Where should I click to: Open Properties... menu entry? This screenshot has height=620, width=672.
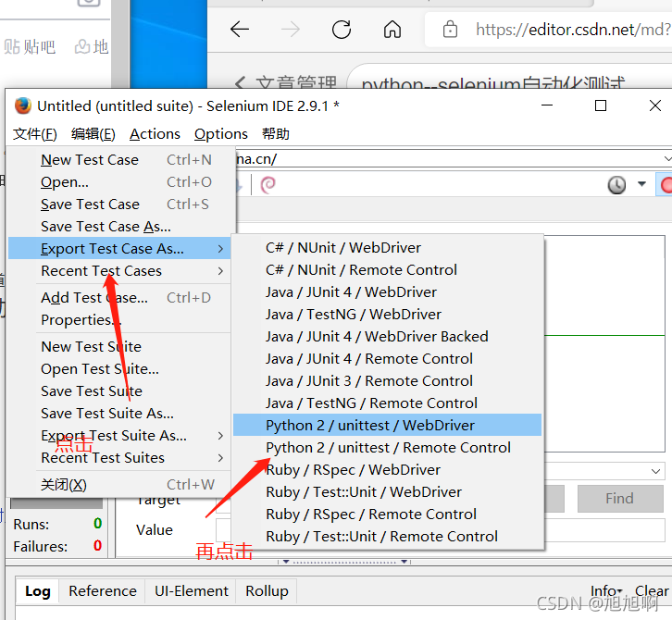click(119, 320)
